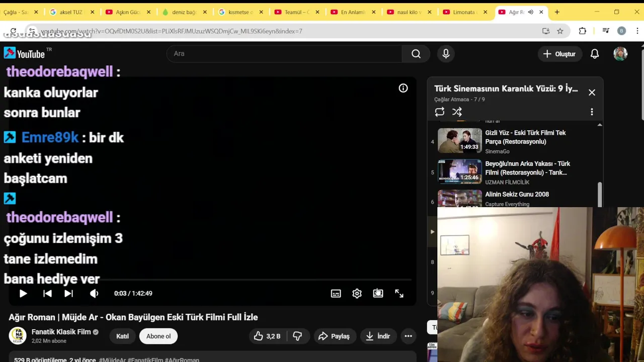
Task: Open Chrome extensions puzzle icon
Action: coord(583,31)
